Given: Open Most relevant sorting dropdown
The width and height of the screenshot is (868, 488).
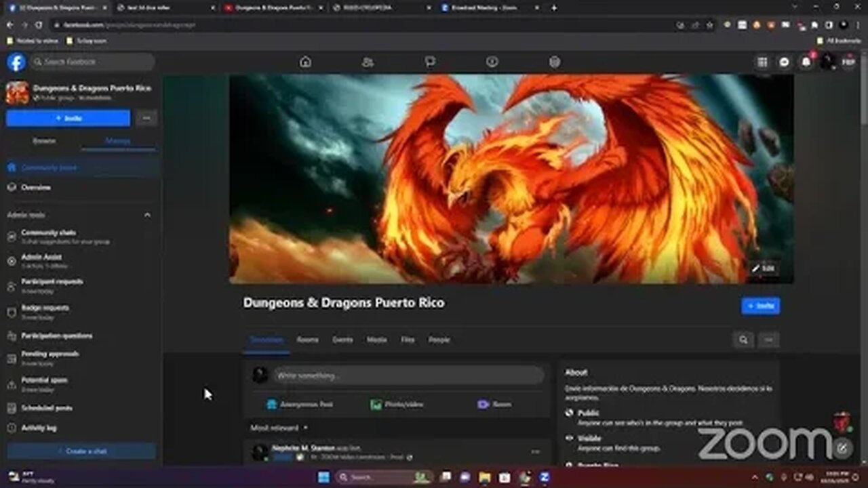Looking at the screenshot, I should (279, 428).
